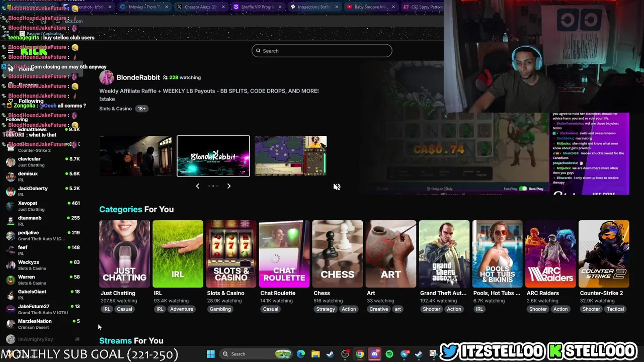Click the 'Streams For You' heading
The width and height of the screenshot is (644, 362).
(x=131, y=341)
